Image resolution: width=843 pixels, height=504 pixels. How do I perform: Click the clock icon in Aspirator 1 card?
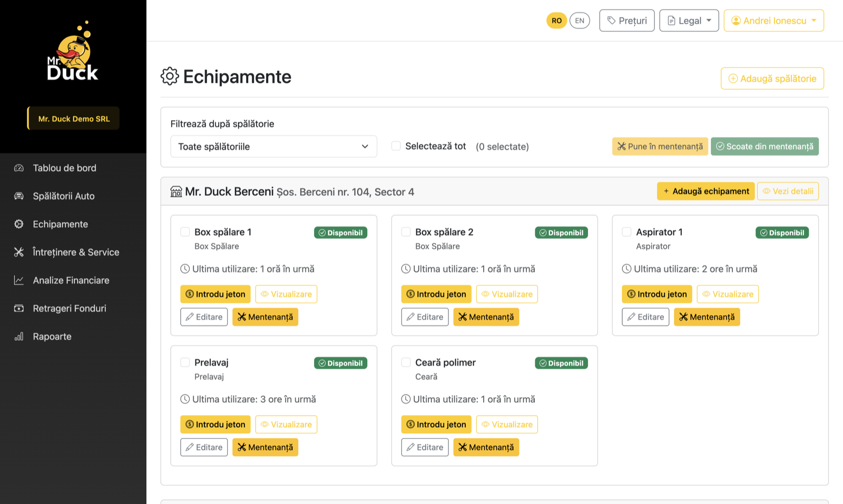tap(626, 269)
